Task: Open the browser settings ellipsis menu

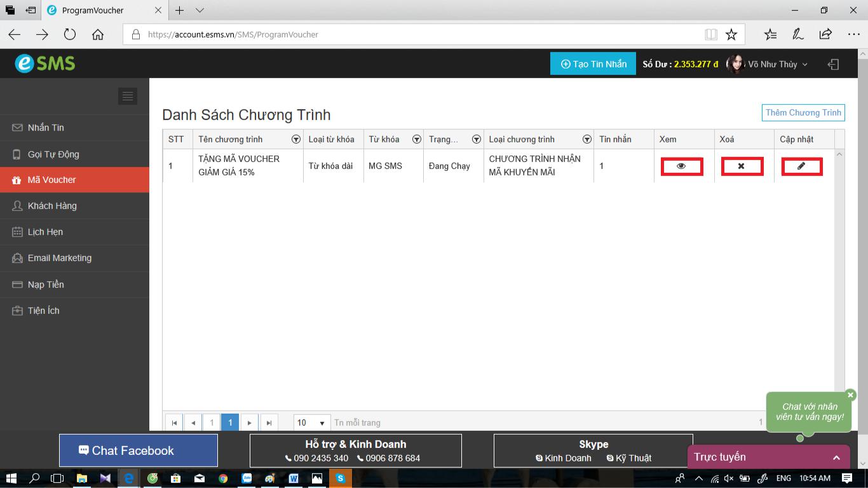Action: coord(853,34)
